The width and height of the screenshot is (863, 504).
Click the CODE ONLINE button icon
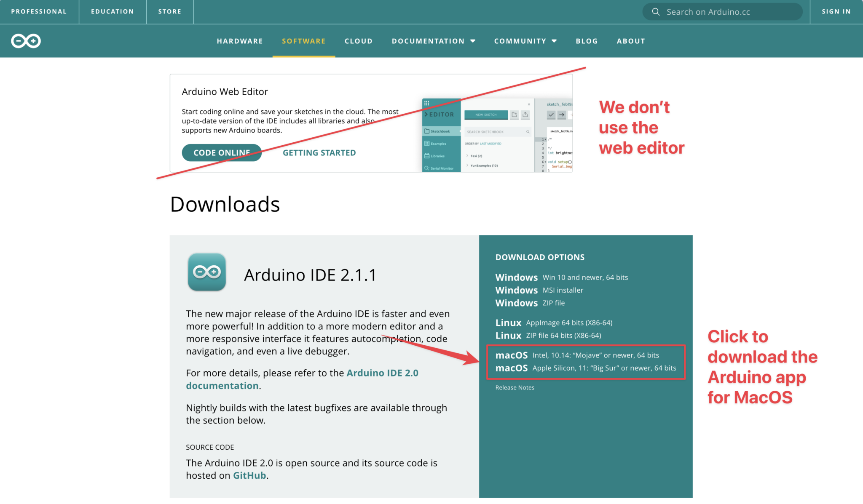pos(222,152)
